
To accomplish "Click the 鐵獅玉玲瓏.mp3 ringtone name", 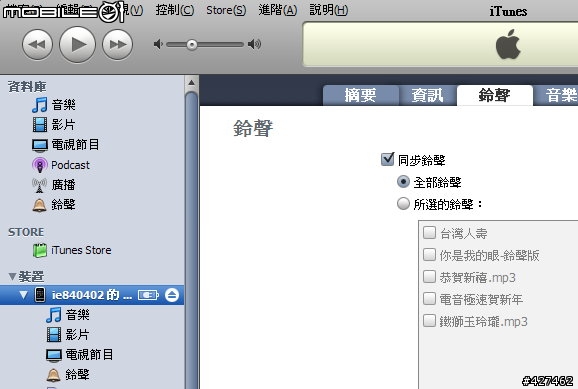I will (484, 322).
